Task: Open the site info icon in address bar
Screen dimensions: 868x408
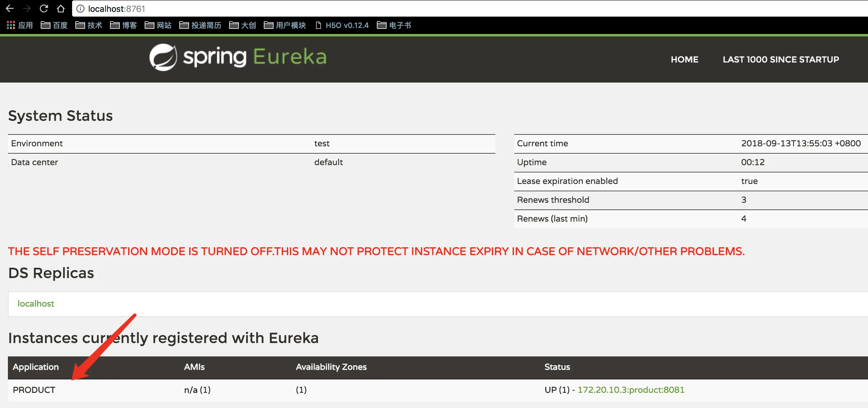Action: pyautogui.click(x=80, y=9)
